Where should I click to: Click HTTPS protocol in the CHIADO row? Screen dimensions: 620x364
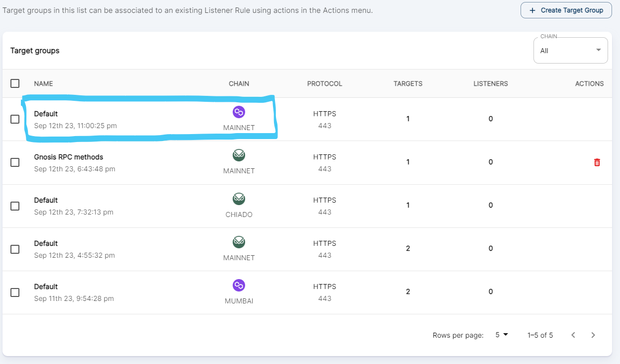pyautogui.click(x=325, y=200)
